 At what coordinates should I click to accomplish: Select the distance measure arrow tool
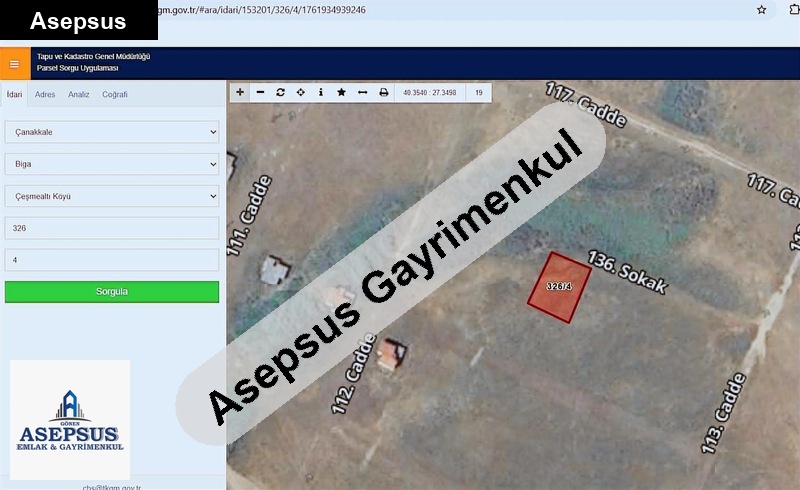362,92
